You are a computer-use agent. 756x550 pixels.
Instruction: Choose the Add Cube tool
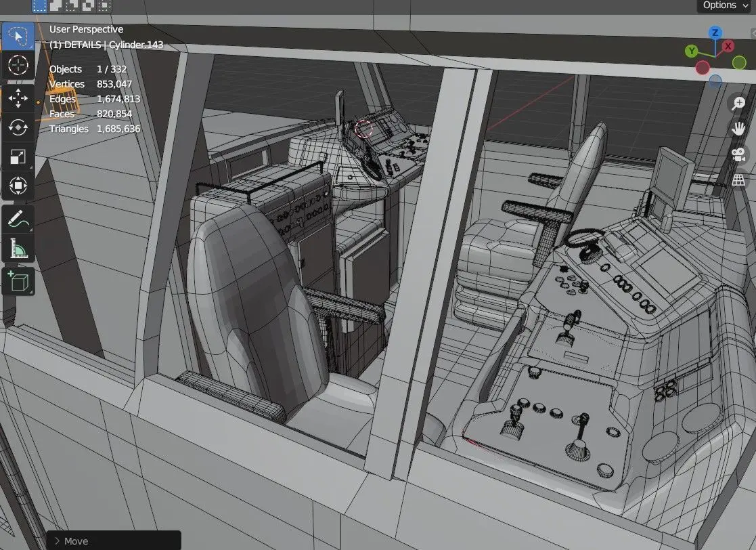click(x=18, y=281)
